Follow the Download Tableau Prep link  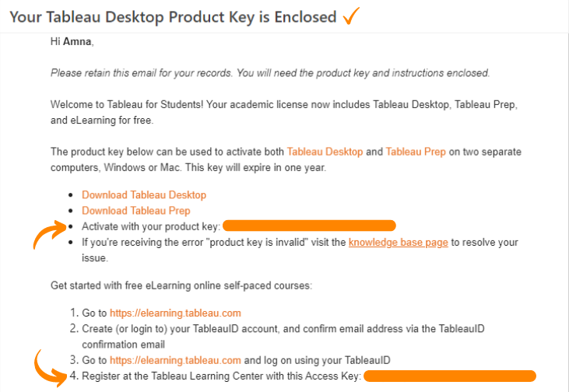(135, 211)
